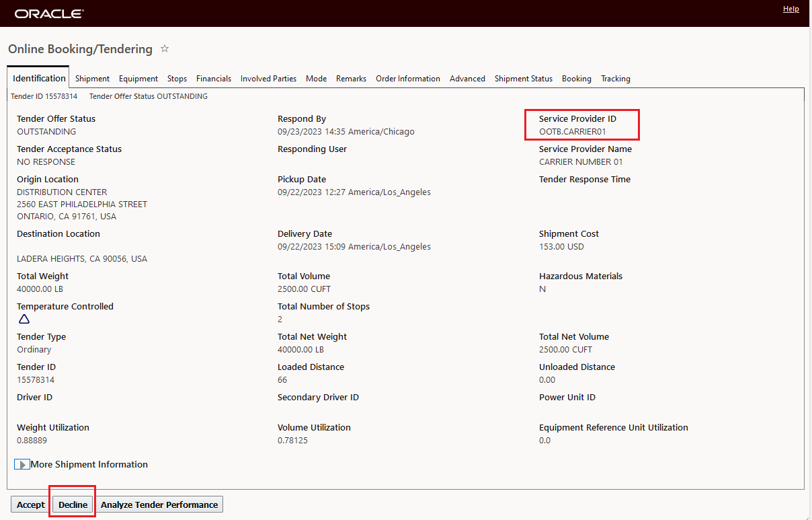Click Tender Offer Status OUTSTANDING summary text
Viewport: 812px width, 520px height.
tap(149, 96)
